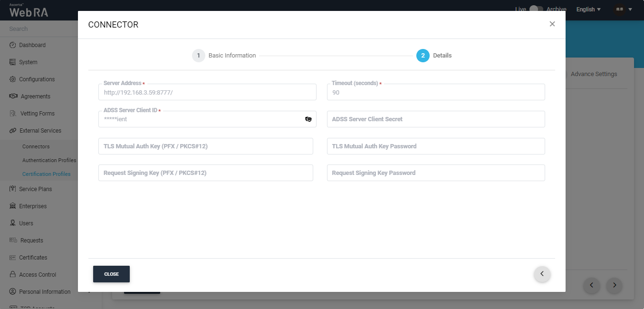Image resolution: width=644 pixels, height=309 pixels.
Task: Click the Server Address input field
Action: pos(207,93)
